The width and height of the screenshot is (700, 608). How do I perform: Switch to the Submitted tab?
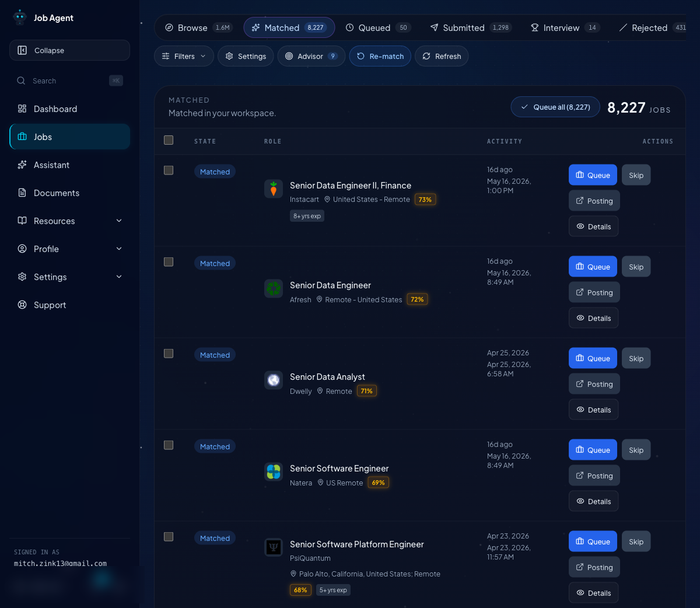(470, 27)
